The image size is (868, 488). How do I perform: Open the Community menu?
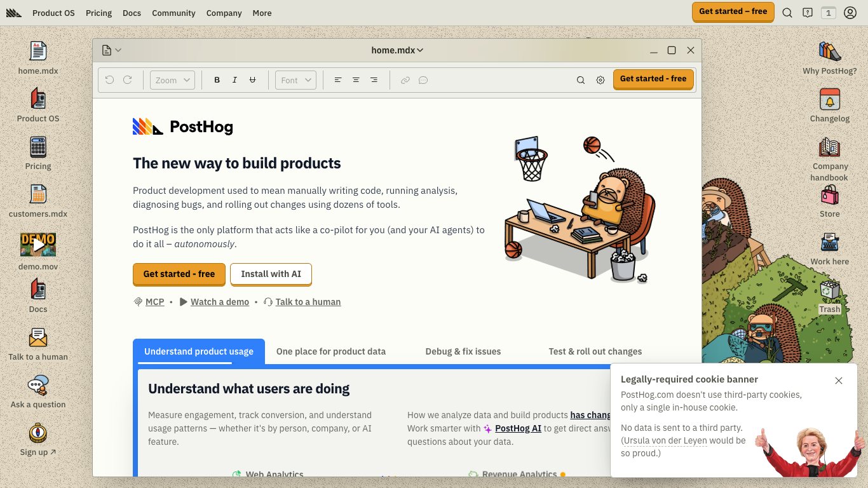(x=173, y=13)
